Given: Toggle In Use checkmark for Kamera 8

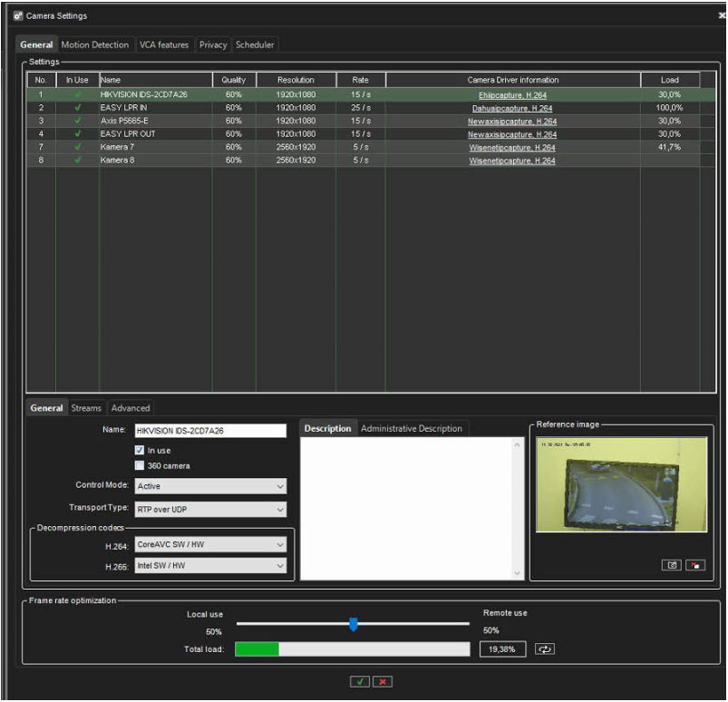Looking at the screenshot, I should click(77, 161).
